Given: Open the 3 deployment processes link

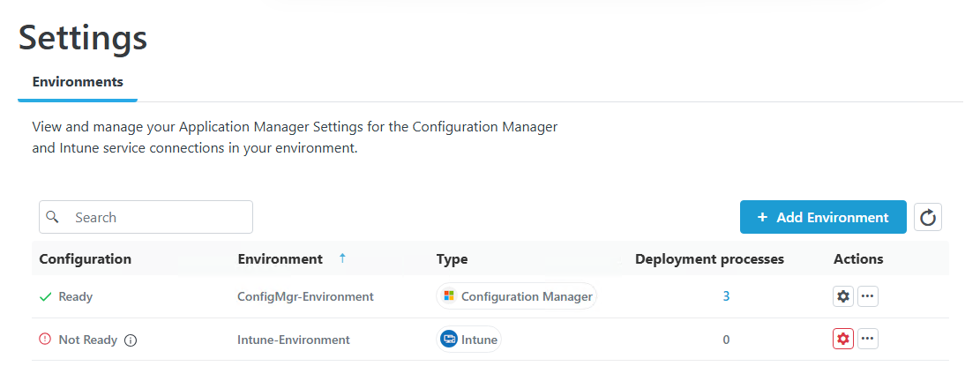Looking at the screenshot, I should pyautogui.click(x=726, y=296).
